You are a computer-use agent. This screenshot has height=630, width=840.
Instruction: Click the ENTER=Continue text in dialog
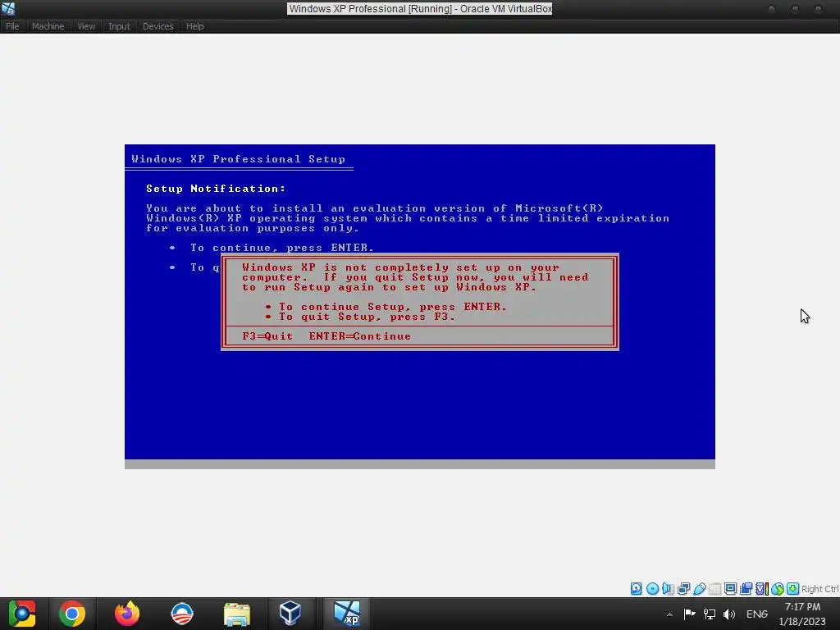359,336
